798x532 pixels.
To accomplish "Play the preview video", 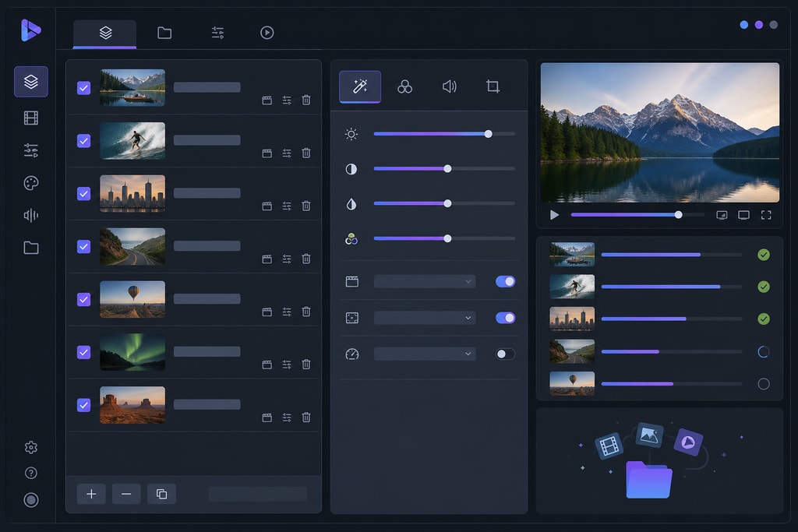I will click(x=554, y=215).
